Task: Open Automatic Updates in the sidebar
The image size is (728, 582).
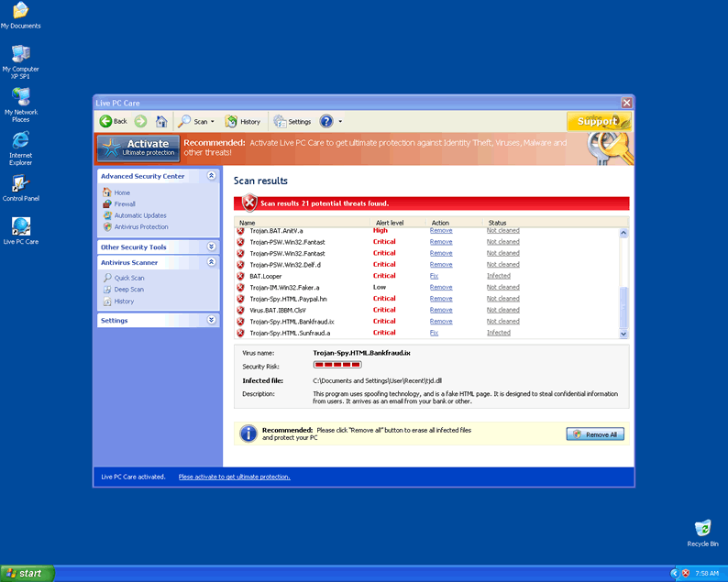Action: click(139, 215)
